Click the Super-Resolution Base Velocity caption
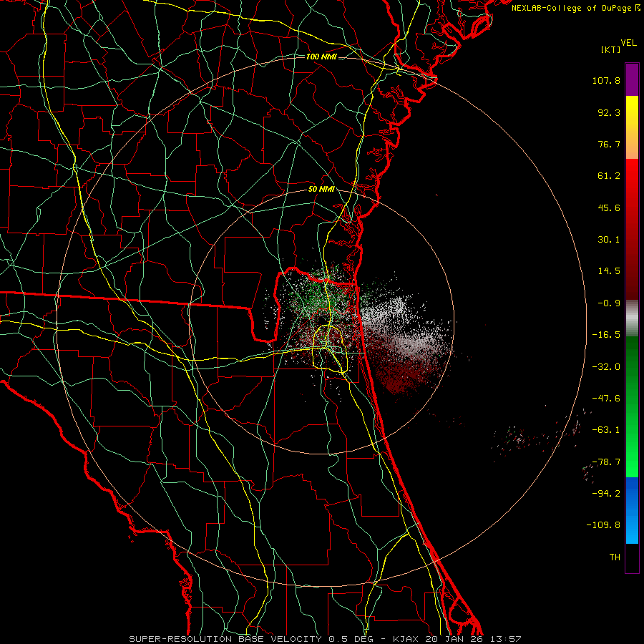This screenshot has height=644, width=644. point(324,639)
